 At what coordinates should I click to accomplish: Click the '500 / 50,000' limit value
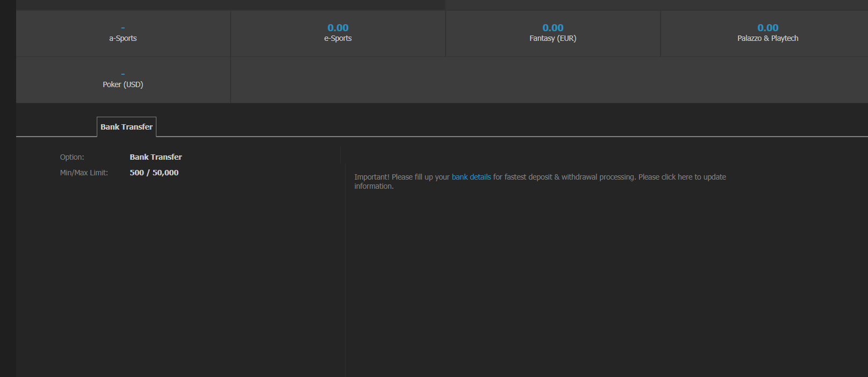(154, 173)
